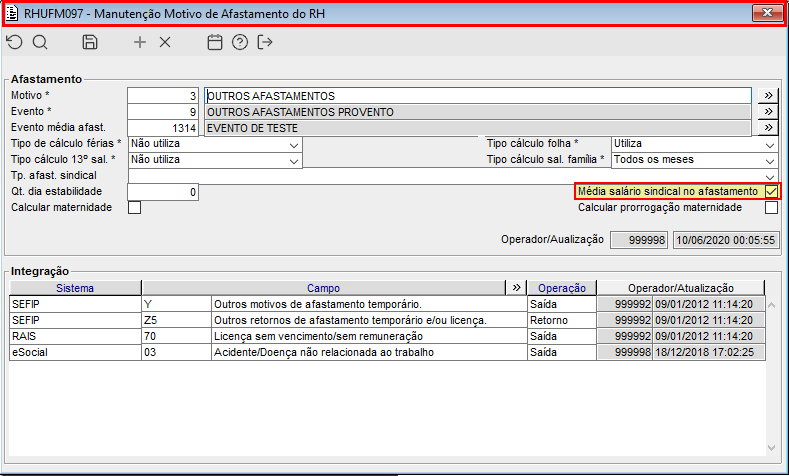This screenshot has width=789, height=476.
Task: Click the window title document icon
Action: click(x=12, y=14)
